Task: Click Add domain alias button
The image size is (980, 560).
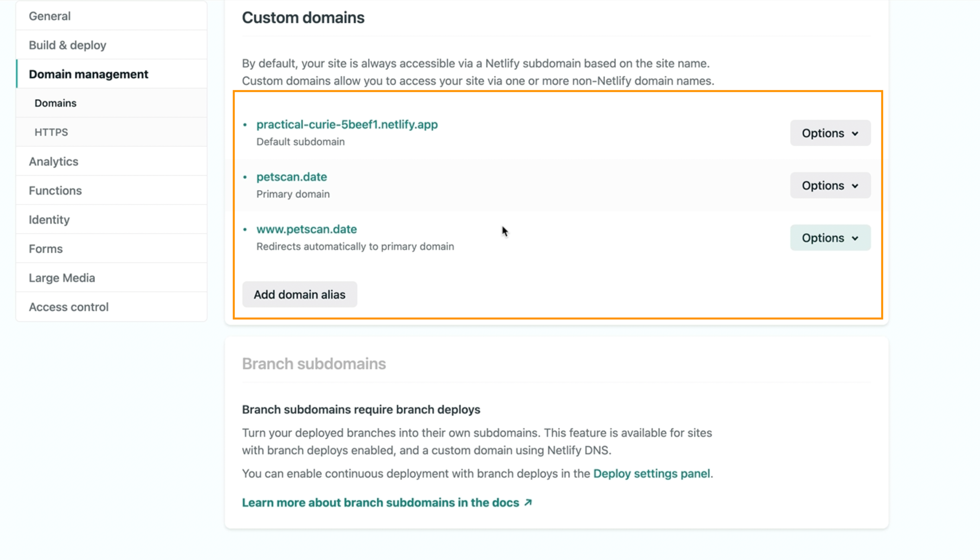Action: point(300,294)
